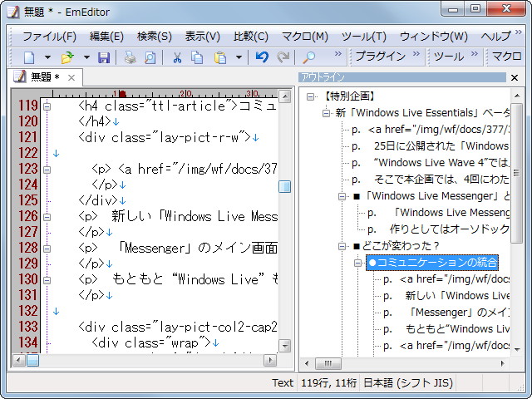Screen dimensions: 532x399
Task: Open the 編集(E) menu
Action: [x=106, y=37]
